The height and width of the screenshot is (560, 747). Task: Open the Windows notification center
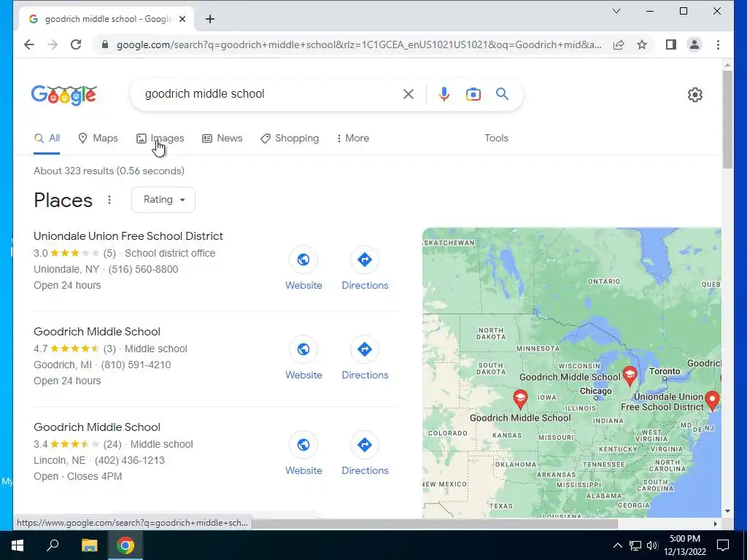tap(723, 545)
